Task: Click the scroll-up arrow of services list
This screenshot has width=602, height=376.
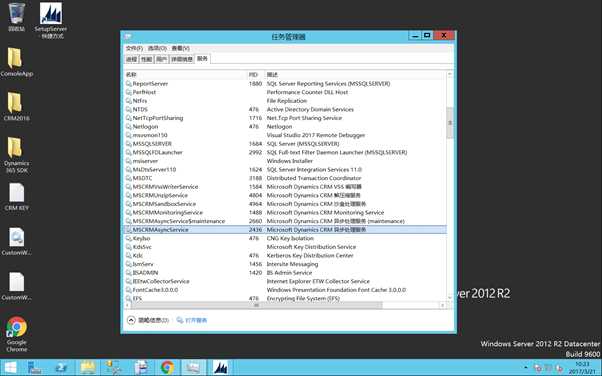Action: (450, 74)
